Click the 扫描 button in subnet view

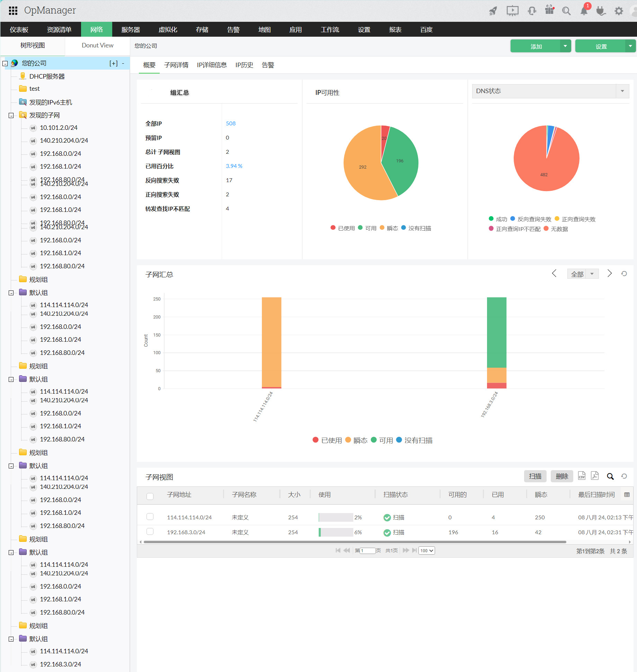click(535, 476)
